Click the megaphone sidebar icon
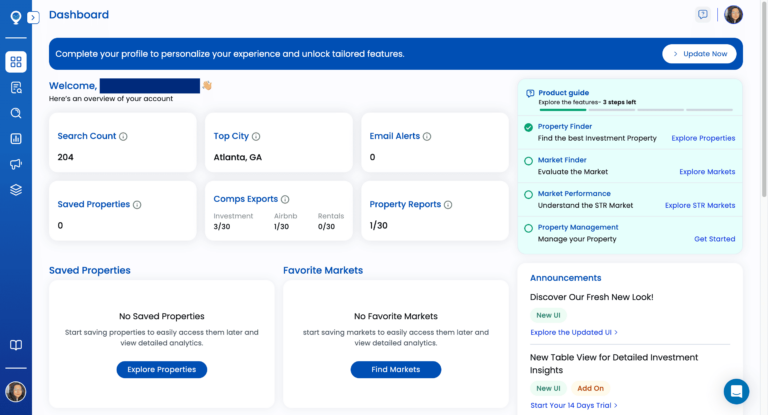The image size is (768, 415). coord(16,164)
